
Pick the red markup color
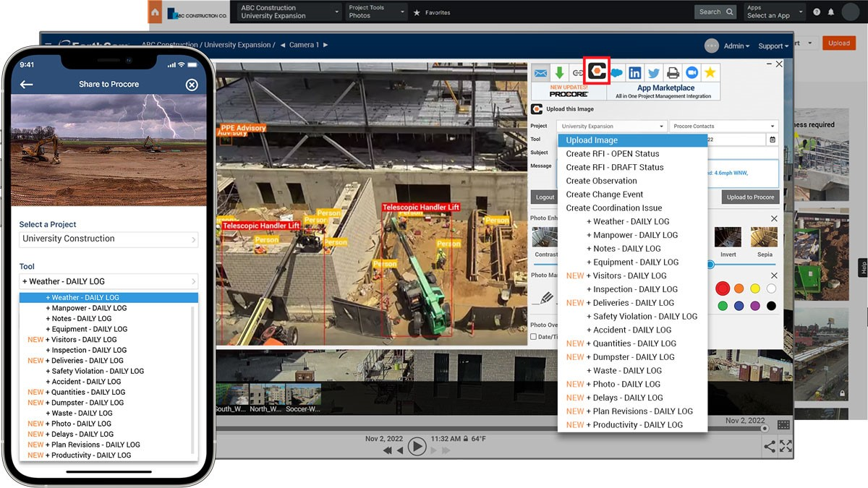pyautogui.click(x=722, y=288)
